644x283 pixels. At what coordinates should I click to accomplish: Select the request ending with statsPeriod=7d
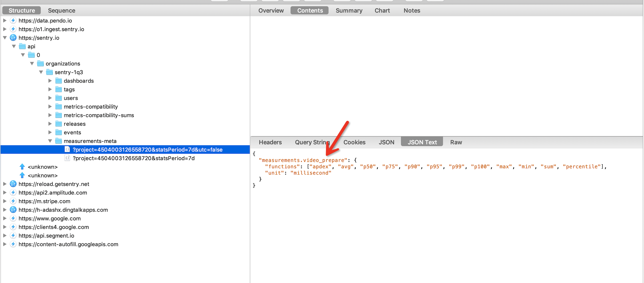(134, 158)
